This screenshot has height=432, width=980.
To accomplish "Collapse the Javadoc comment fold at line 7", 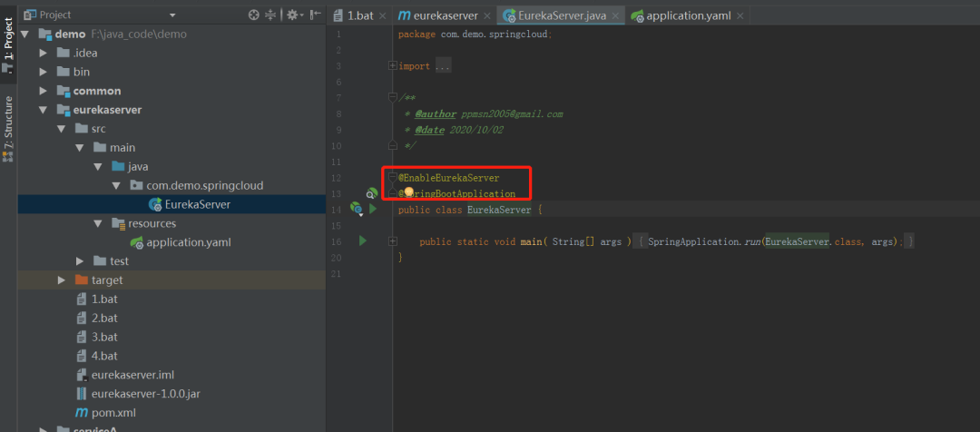I will tap(393, 97).
